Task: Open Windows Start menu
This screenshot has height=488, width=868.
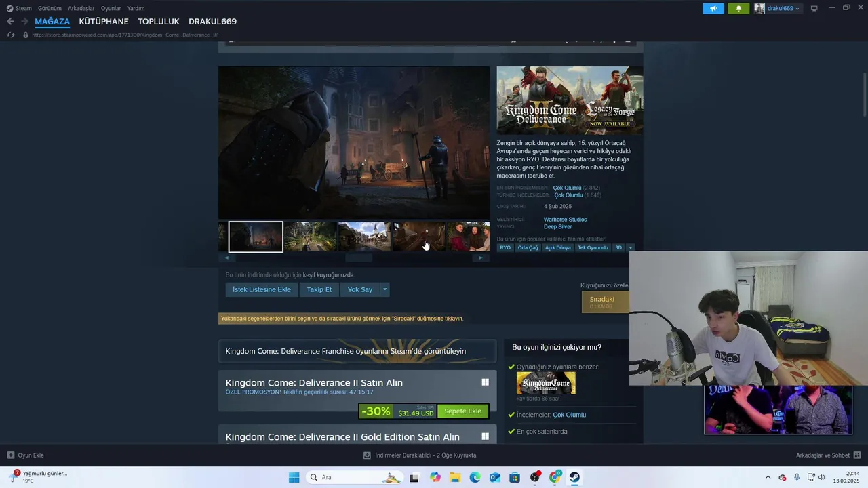Action: click(294, 478)
